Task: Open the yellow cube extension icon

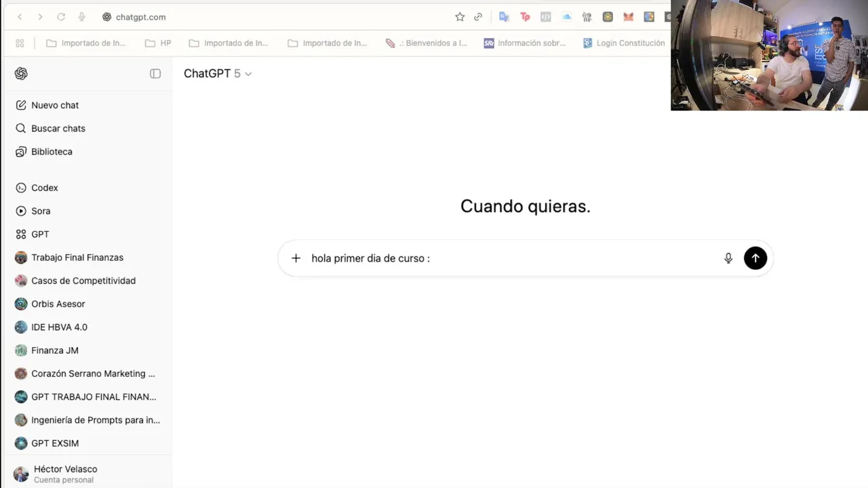Action: (608, 17)
